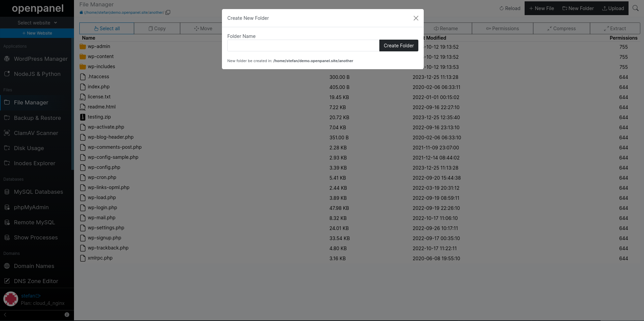Click the Remote MySQL sidebar icon
The image size is (644, 321).
[7, 222]
